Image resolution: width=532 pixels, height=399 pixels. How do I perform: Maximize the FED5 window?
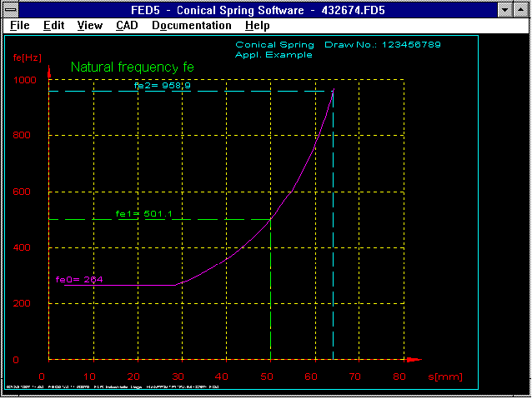click(x=521, y=9)
